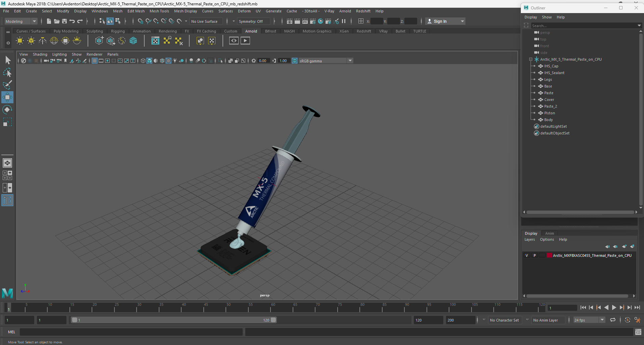644x345 pixels.
Task: Open the Script Editor icon
Action: click(638, 332)
